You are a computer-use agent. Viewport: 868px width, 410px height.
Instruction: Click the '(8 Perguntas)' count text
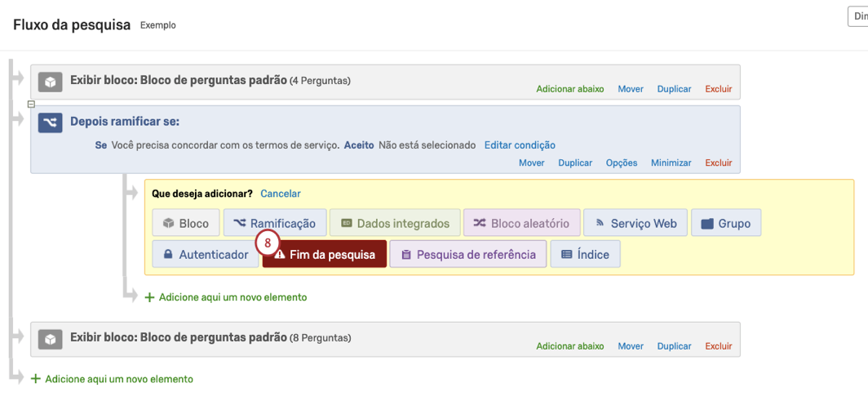point(320,337)
